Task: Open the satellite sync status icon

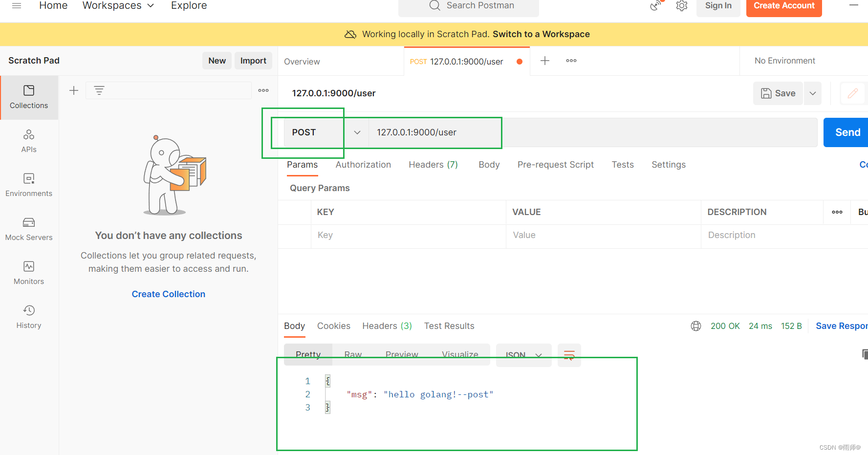Action: click(x=656, y=5)
